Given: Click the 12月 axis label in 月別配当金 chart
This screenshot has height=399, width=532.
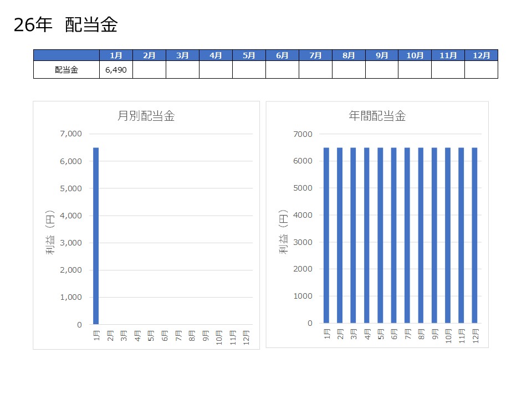Looking at the screenshot, I should point(247,337).
